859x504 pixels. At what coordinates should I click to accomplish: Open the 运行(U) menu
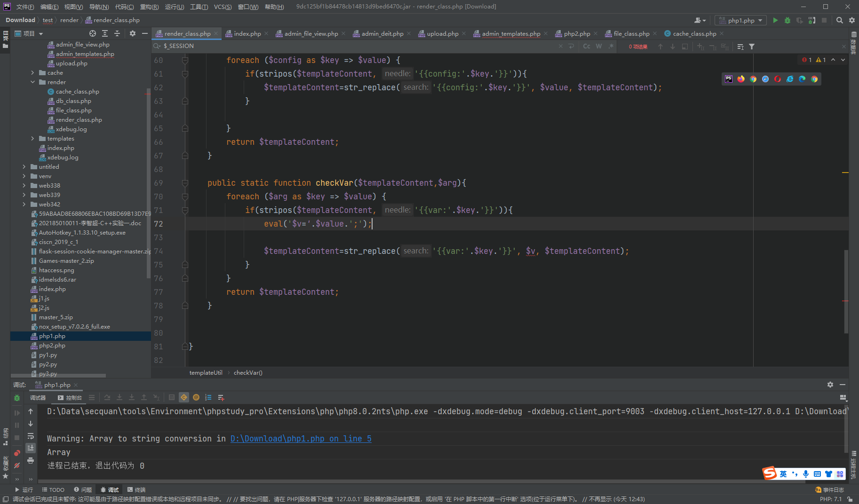175,7
